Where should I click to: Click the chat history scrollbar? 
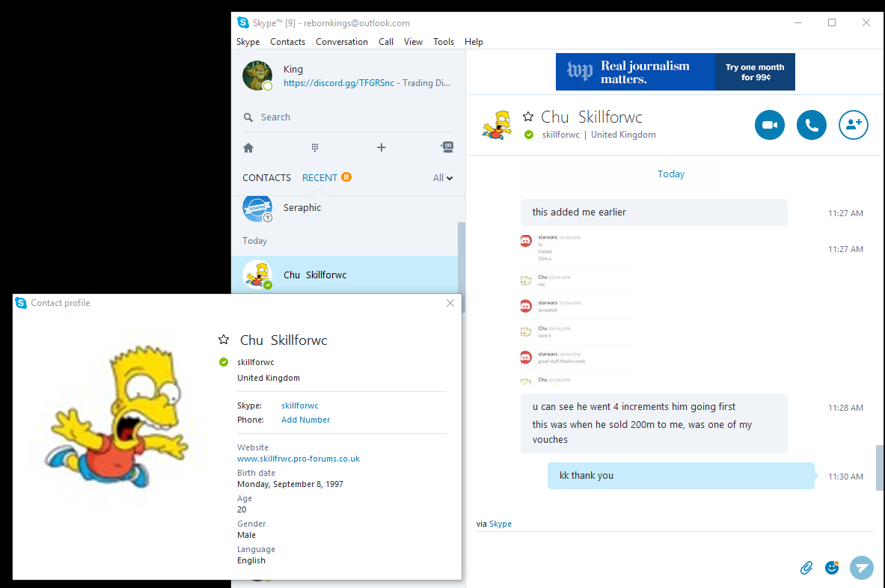[x=879, y=468]
